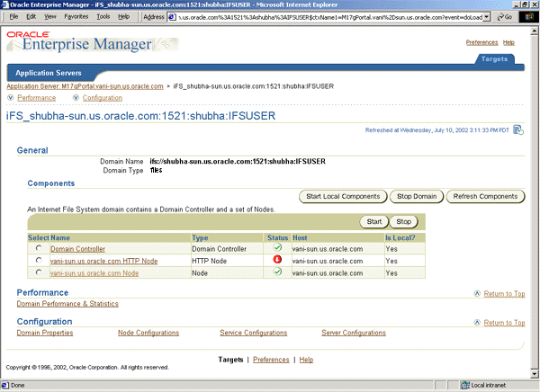This screenshot has height=392, width=540.
Task: Open Domain Performance & Statistics link
Action: (x=67, y=304)
